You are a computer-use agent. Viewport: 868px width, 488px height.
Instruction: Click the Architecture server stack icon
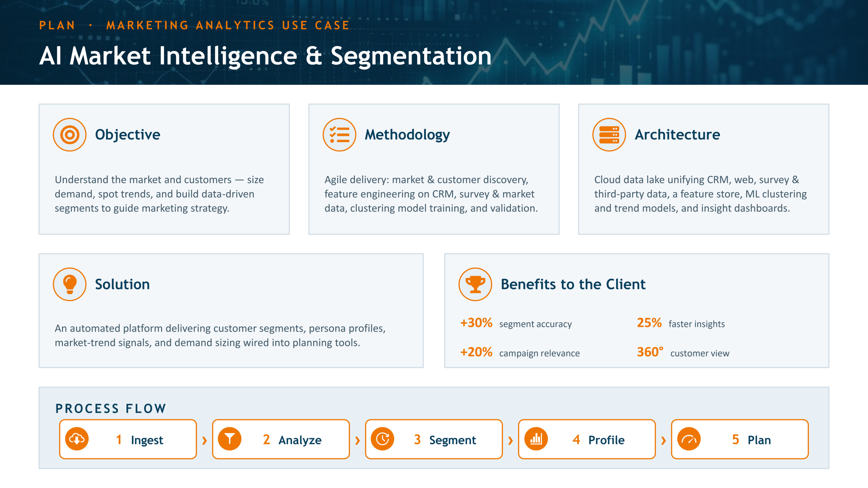point(609,135)
